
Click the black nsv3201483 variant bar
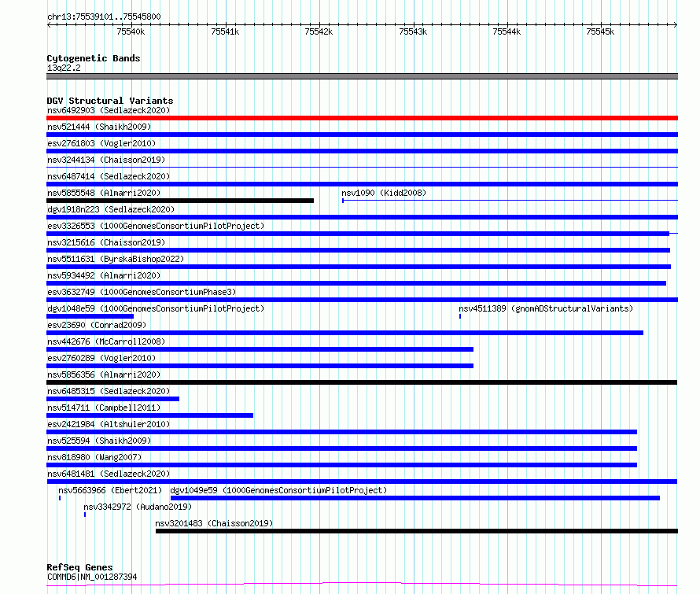tap(417, 531)
